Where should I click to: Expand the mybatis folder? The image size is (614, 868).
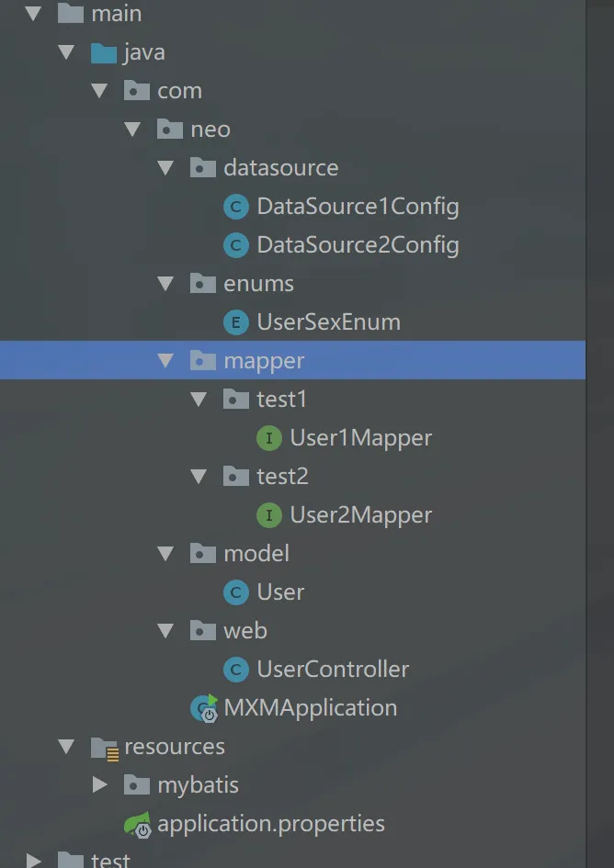coord(100,785)
